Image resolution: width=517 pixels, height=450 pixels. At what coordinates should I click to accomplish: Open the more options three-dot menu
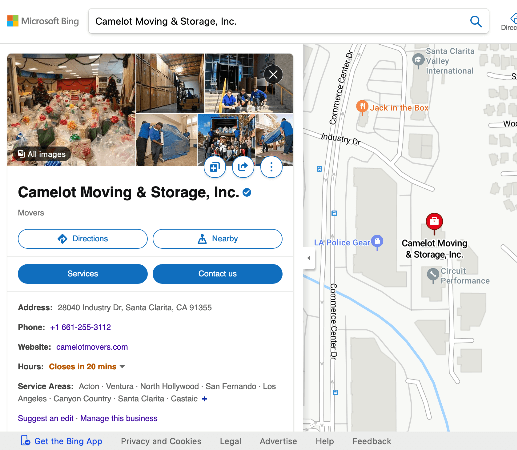click(271, 167)
